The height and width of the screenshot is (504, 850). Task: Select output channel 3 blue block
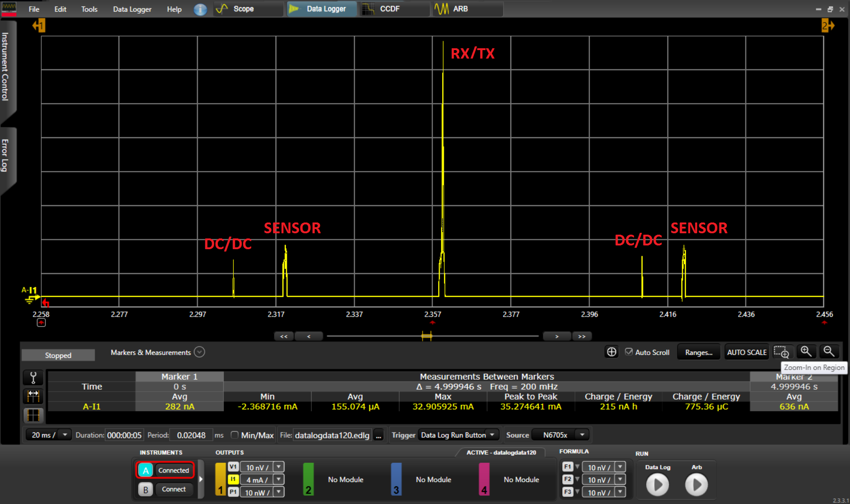point(396,479)
